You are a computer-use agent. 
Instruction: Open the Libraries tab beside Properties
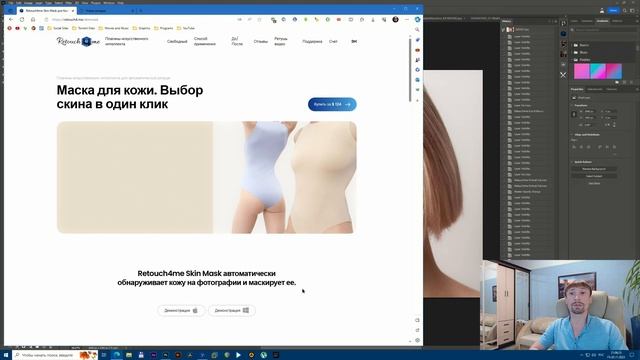[611, 89]
